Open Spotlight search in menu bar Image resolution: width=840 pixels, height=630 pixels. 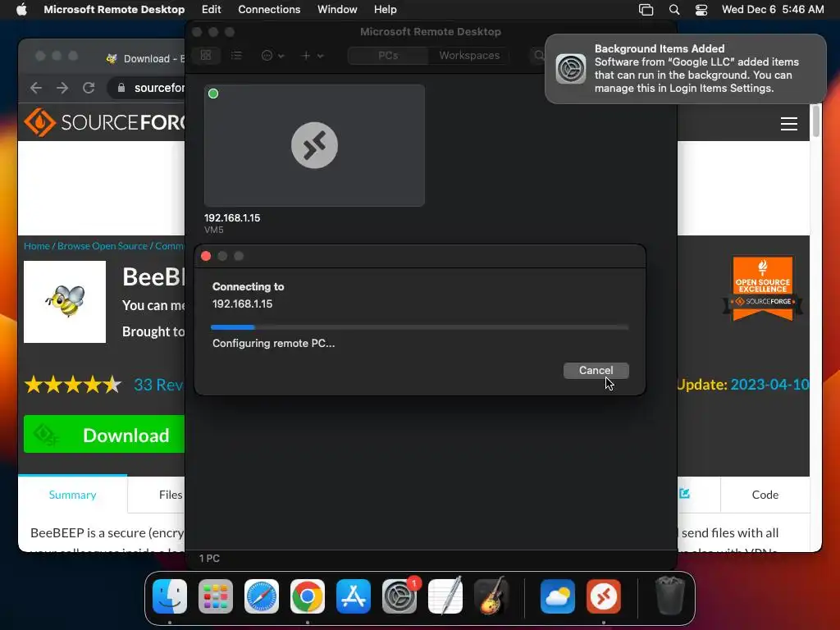(674, 10)
